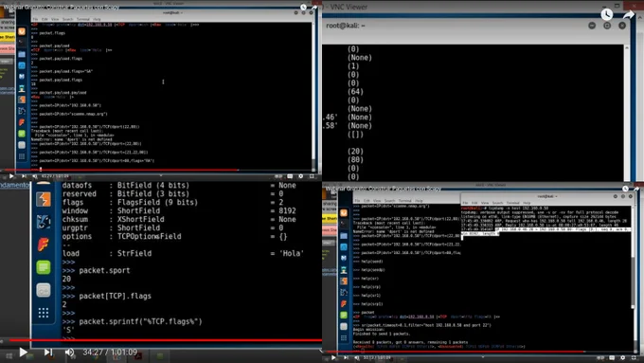Click Watch Later clock in bottom-right video
Image resolution: width=644 pixels, height=363 pixels.
(x=625, y=189)
